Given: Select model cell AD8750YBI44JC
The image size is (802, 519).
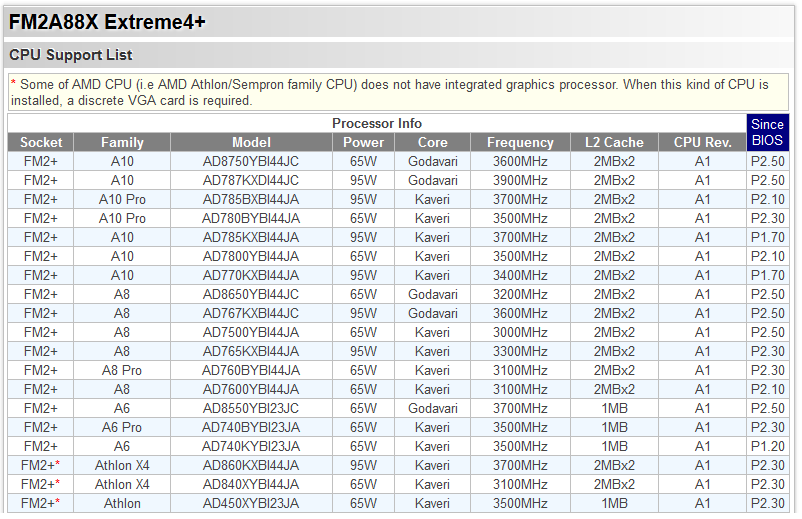Looking at the screenshot, I should pyautogui.click(x=251, y=162).
